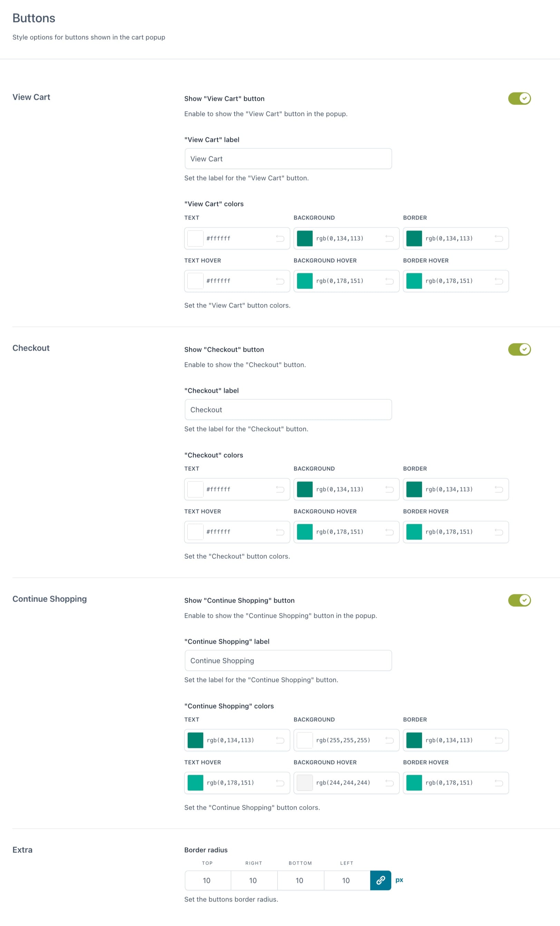
Task: Toggle the Show "Continue Shopping" button switch
Action: [x=519, y=600]
